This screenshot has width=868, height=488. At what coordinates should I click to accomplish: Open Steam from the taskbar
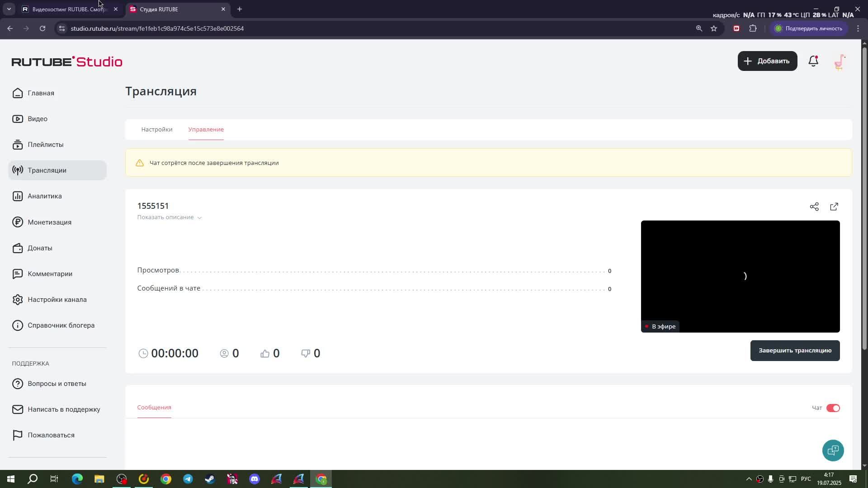coord(210,479)
